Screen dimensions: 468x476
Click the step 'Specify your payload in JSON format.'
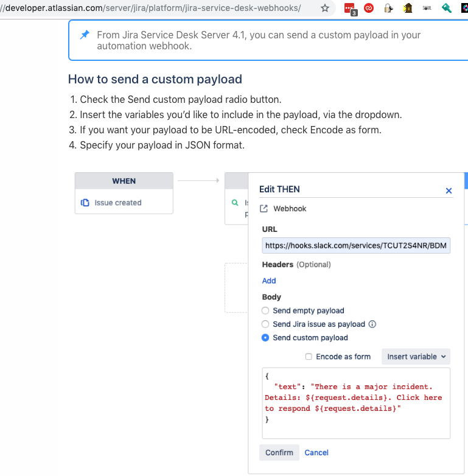162,145
